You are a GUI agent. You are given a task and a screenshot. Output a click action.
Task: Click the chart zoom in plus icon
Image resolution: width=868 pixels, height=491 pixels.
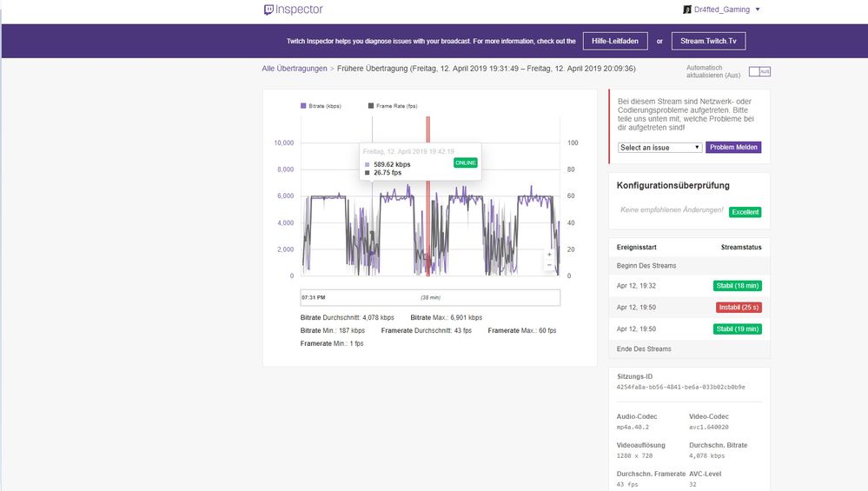click(549, 255)
